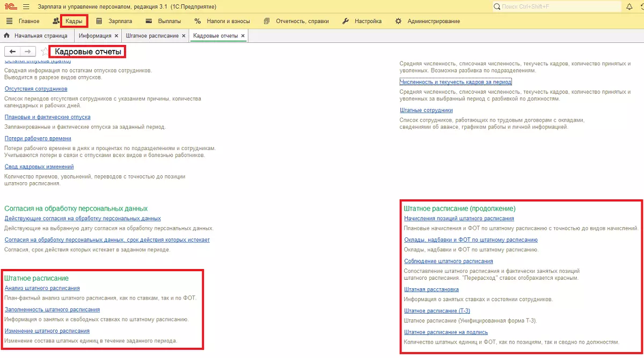The height and width of the screenshot is (358, 644).
Task: Click the green Штатное расписание section heading
Action: [36, 278]
